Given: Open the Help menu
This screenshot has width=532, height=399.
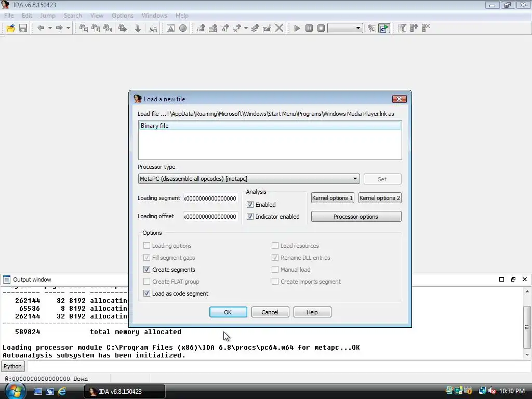Looking at the screenshot, I should [182, 16].
